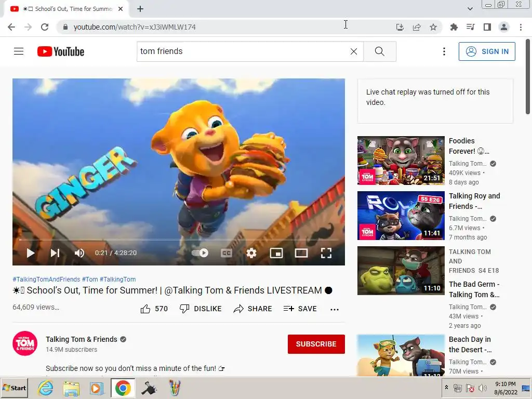The width and height of the screenshot is (532, 399).
Task: Play the video
Action: tap(31, 253)
